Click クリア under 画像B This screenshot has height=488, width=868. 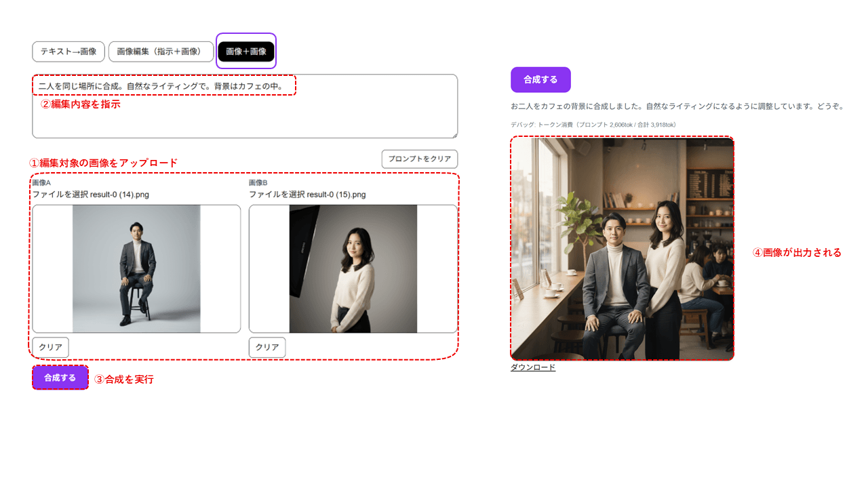[x=267, y=346]
